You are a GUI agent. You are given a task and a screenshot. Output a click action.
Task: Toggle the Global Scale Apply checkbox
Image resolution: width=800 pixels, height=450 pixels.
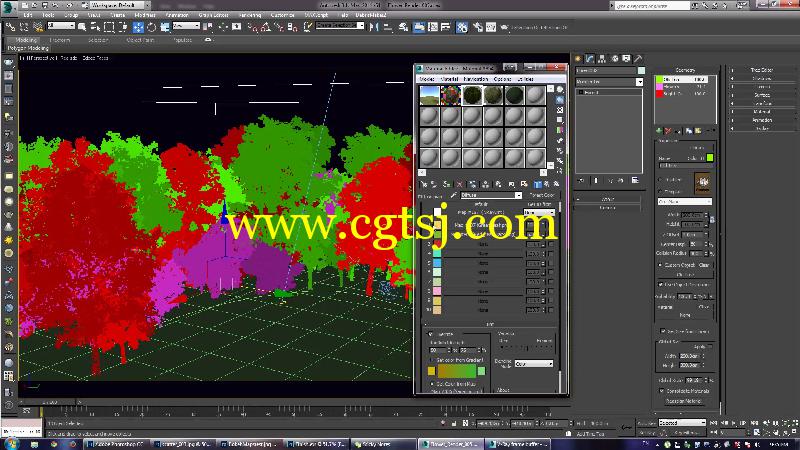coord(711,346)
